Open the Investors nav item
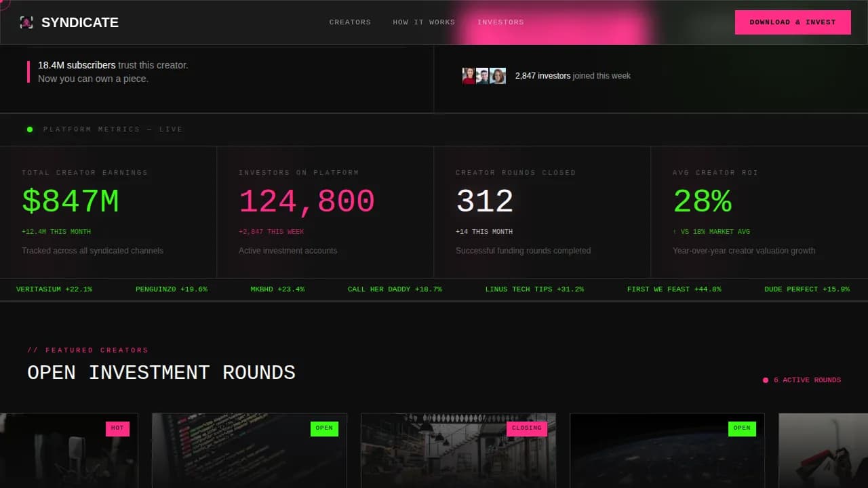868x488 pixels. [x=500, y=22]
